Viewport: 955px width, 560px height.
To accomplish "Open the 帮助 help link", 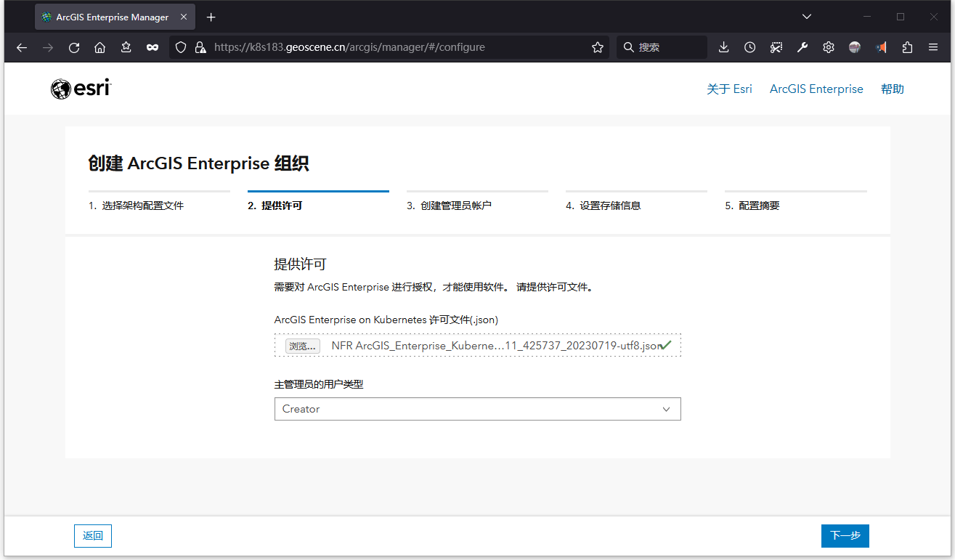I will pos(893,89).
